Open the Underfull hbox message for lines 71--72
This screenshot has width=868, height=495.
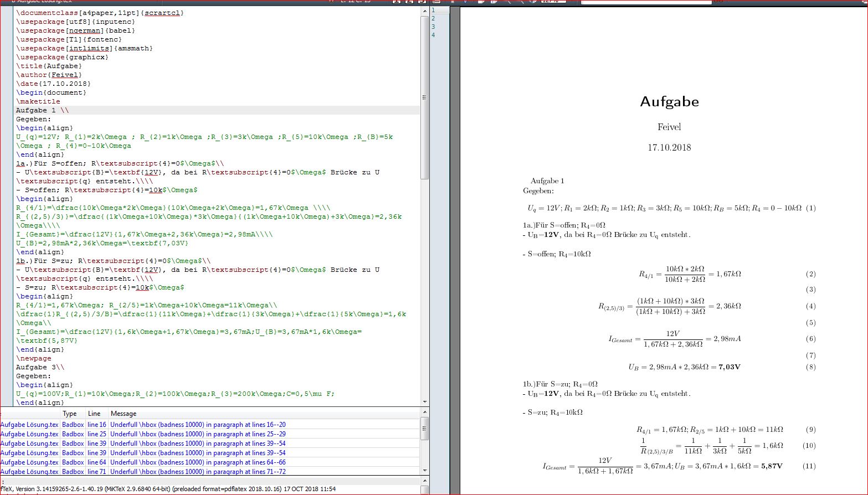(198, 472)
